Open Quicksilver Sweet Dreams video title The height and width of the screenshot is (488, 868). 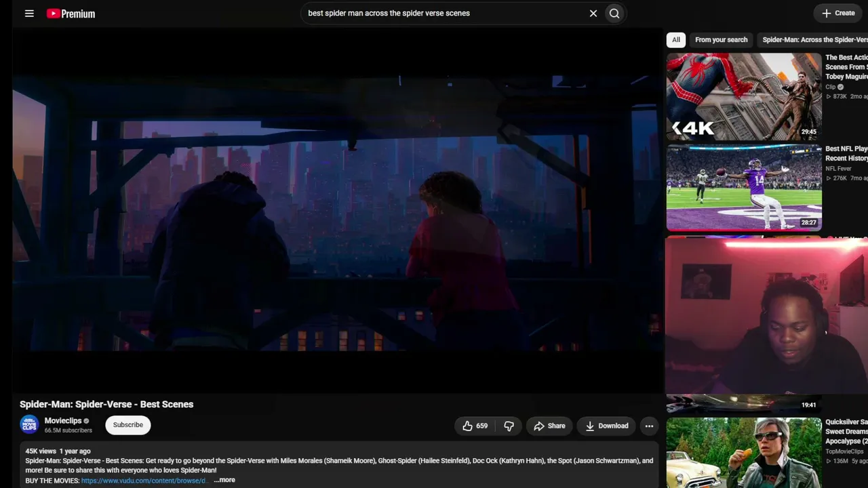coord(846,432)
